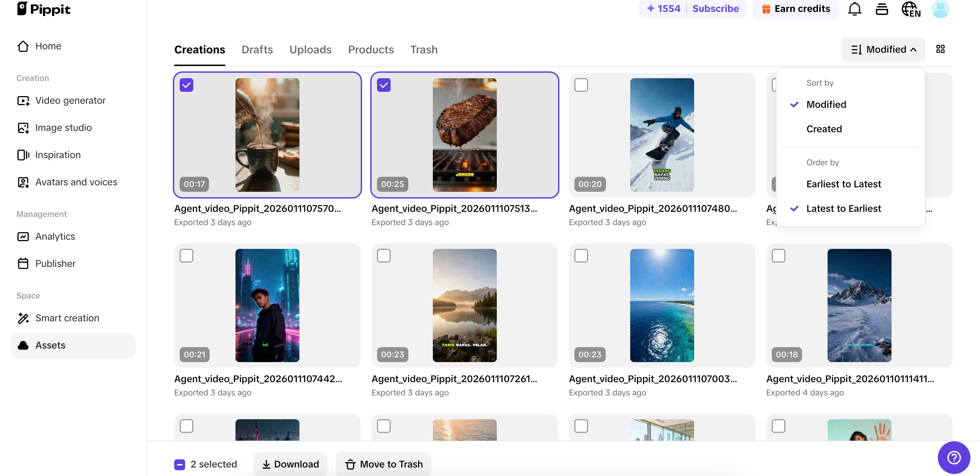Sort by Created in the dropdown
This screenshot has width=980, height=476.
[824, 129]
